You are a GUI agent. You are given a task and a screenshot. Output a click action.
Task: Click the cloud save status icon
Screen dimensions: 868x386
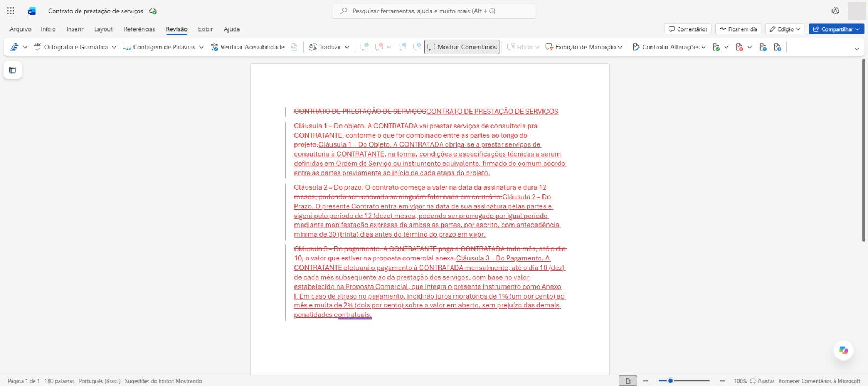(x=153, y=11)
